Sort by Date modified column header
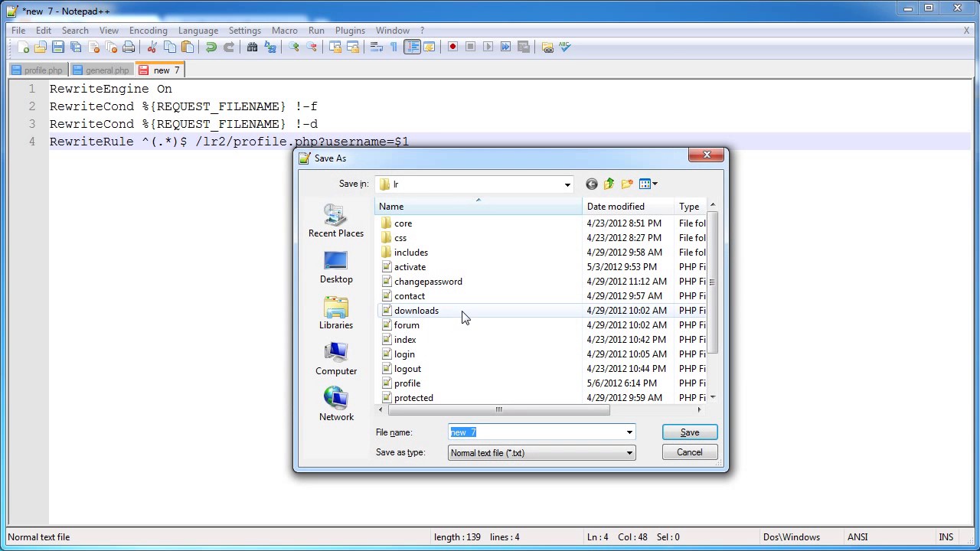The width and height of the screenshot is (980, 551). click(x=629, y=207)
